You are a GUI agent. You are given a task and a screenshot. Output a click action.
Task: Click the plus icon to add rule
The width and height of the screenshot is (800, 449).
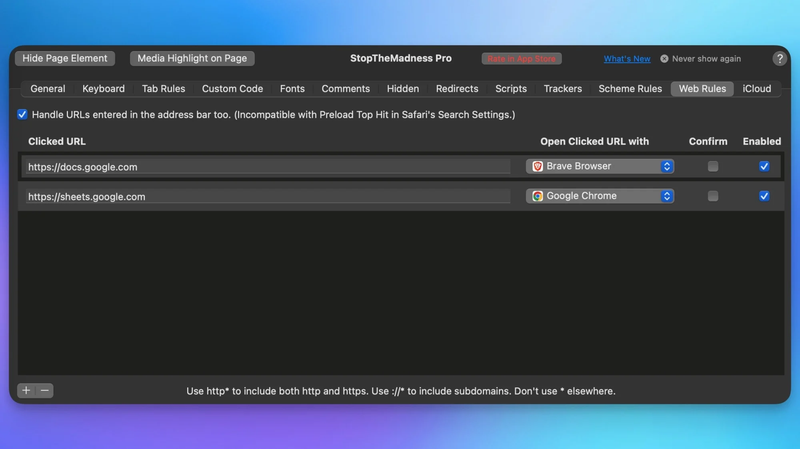pyautogui.click(x=26, y=390)
